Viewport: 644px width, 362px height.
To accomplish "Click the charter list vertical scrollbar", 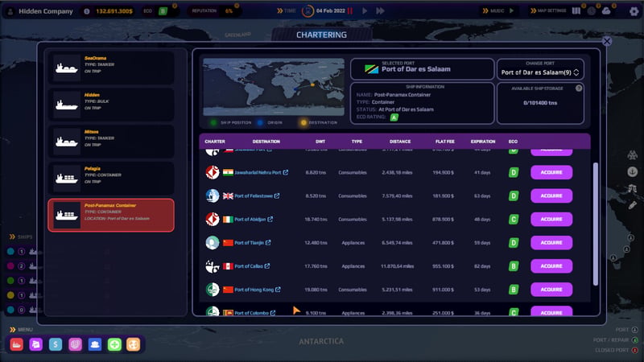I will (x=596, y=224).
